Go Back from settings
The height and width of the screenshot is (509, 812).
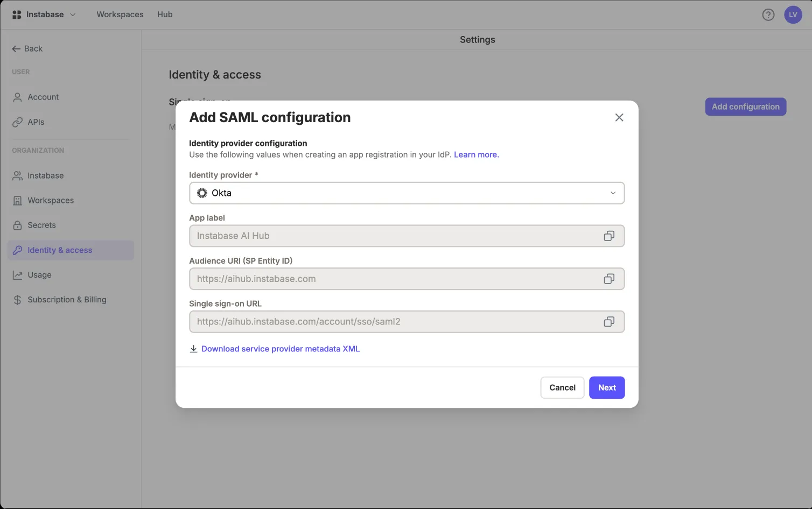27,48
